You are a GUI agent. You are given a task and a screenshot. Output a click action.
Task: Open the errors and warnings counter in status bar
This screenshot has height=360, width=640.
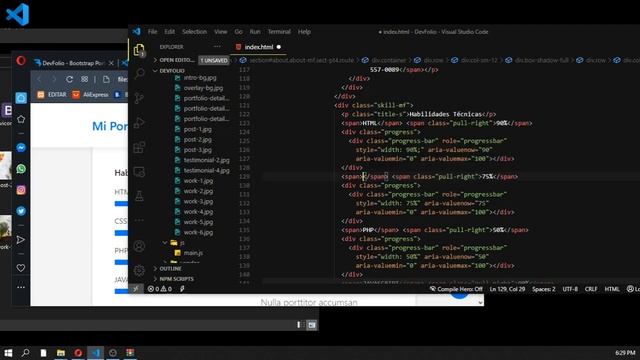click(x=160, y=289)
